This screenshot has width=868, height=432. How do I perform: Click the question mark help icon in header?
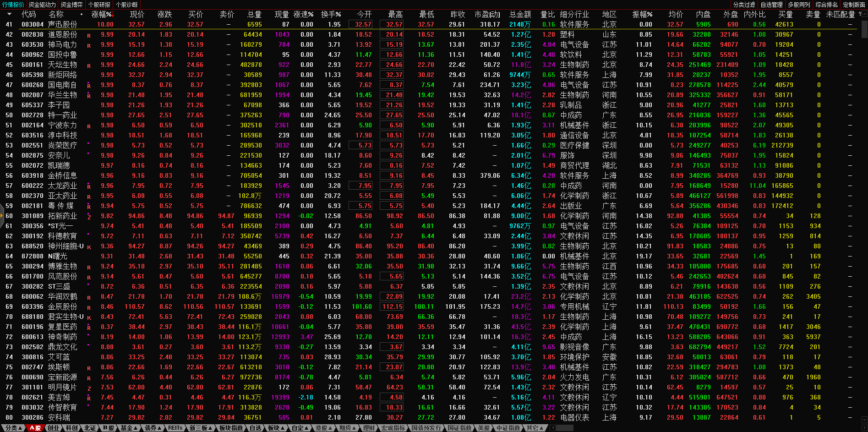860,14
